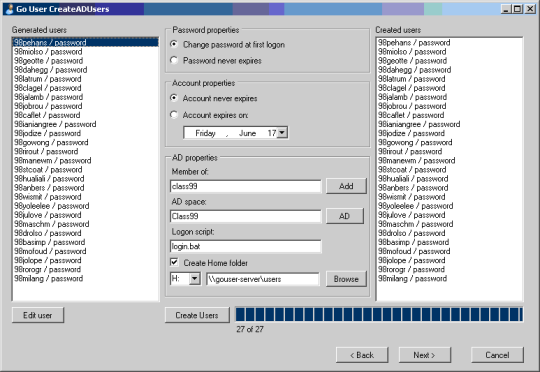
Task: Select 98yoleelee in Created users list
Action: pyautogui.click(x=449, y=206)
